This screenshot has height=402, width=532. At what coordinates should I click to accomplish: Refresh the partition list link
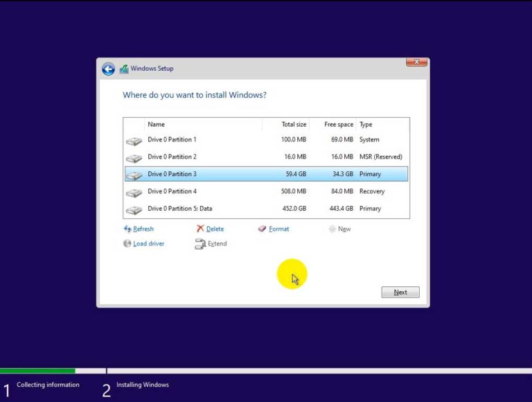[x=143, y=229]
